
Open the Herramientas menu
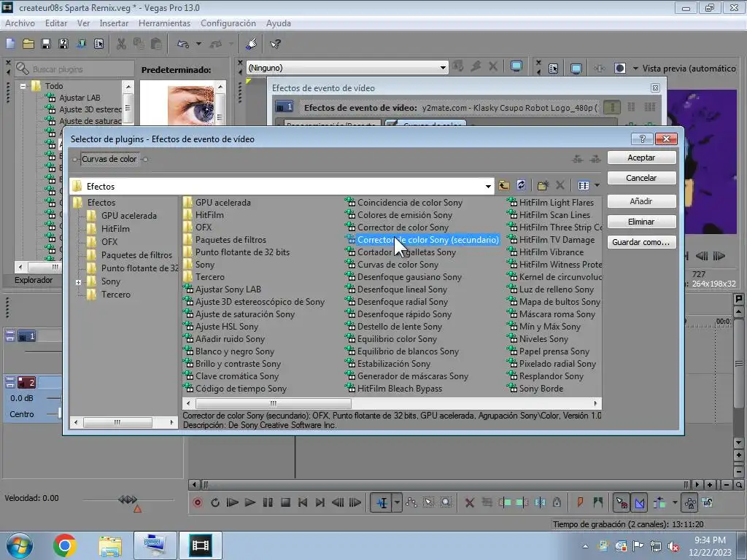[x=164, y=23]
